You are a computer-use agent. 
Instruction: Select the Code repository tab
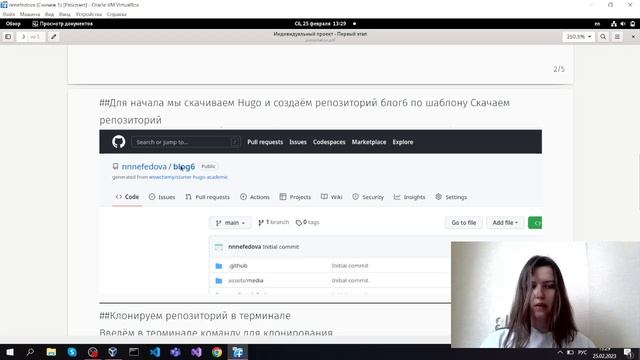pos(127,197)
